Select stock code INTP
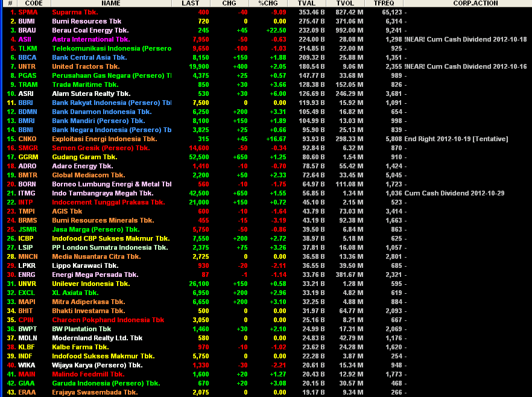The image size is (532, 397). click(25, 202)
